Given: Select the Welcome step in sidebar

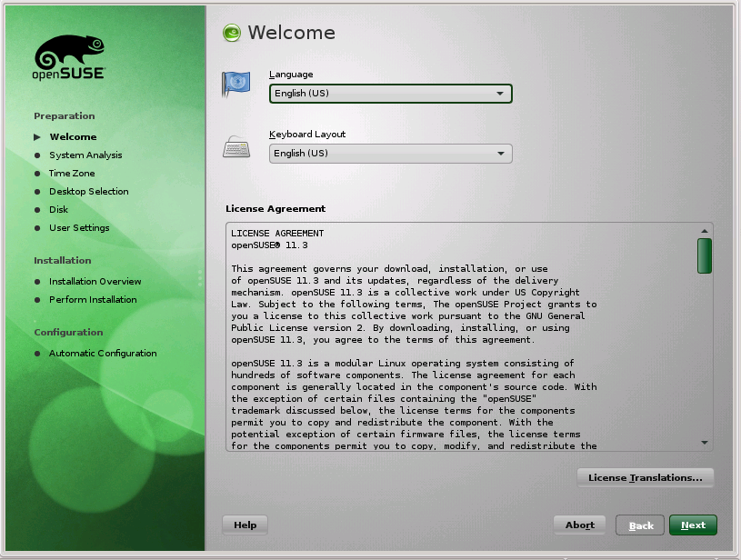Looking at the screenshot, I should point(73,137).
